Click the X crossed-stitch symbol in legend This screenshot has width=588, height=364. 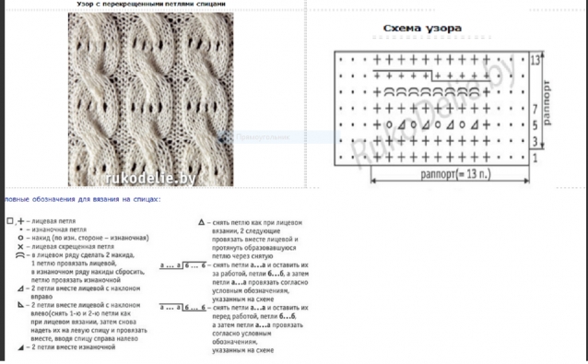(x=20, y=247)
